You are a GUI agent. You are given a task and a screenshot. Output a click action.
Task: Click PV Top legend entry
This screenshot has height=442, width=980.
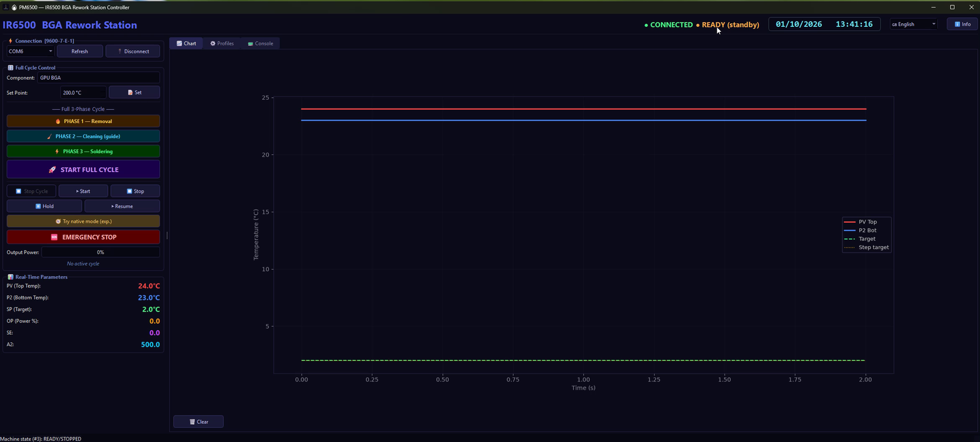(861, 222)
